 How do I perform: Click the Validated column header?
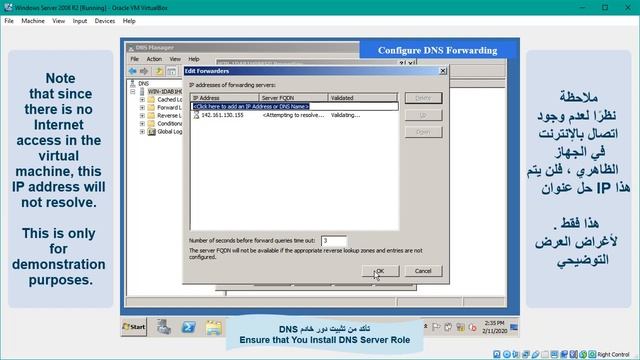click(362, 98)
